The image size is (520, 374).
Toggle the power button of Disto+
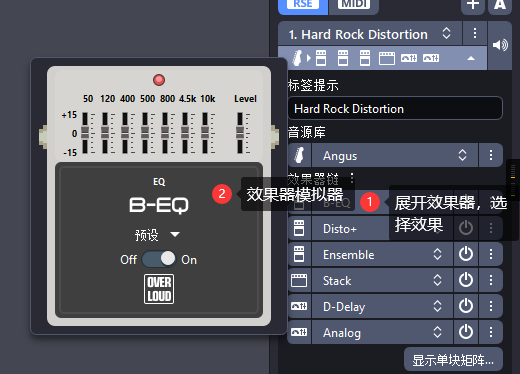click(x=466, y=229)
